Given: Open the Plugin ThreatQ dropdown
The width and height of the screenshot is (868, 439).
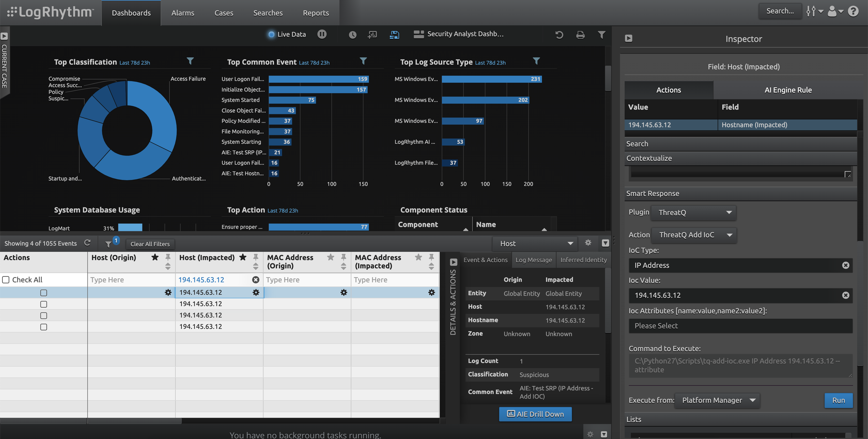Looking at the screenshot, I should 693,213.
